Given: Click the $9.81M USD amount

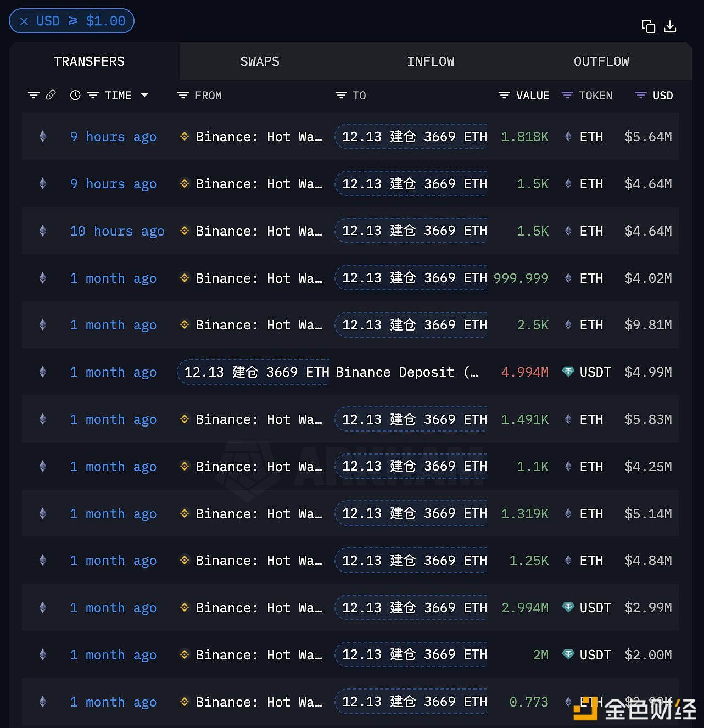Looking at the screenshot, I should point(648,325).
